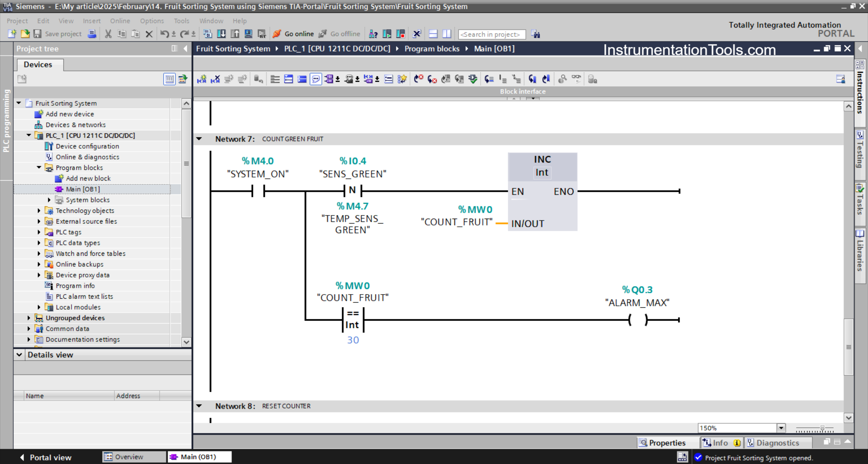
Task: Toggle favorites display in editor icon
Action: pos(401,79)
